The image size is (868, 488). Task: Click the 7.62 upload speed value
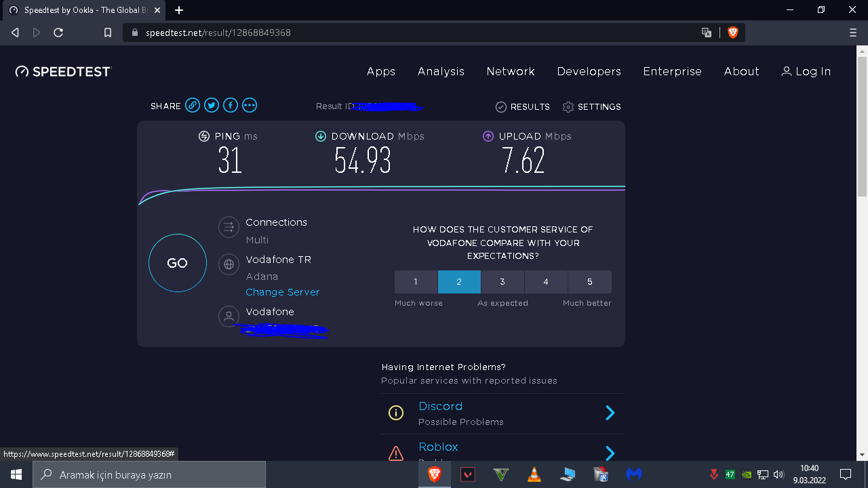click(523, 161)
